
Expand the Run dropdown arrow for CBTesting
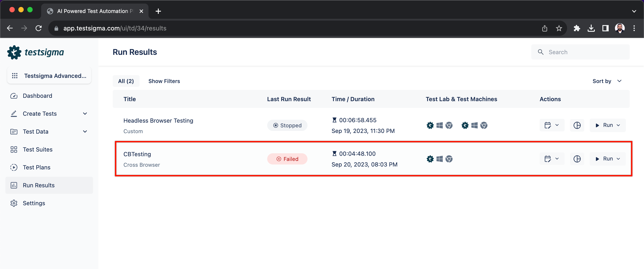point(619,159)
